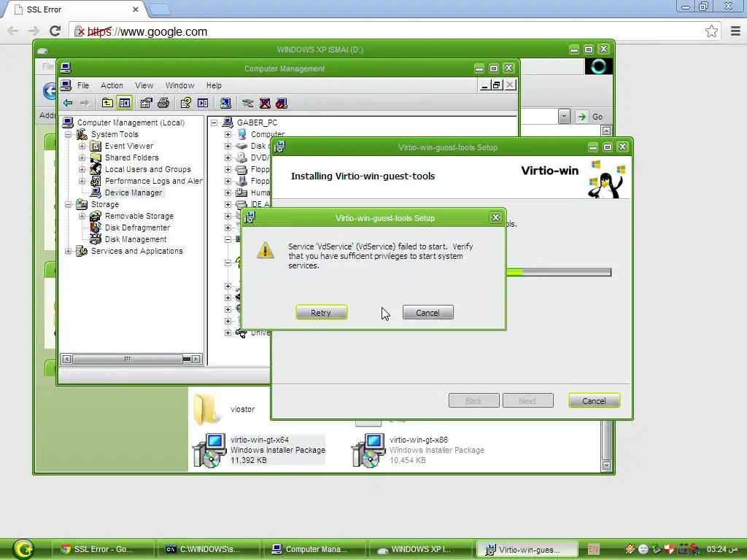Screen dimensions: 747x560
Task: Expand the Human Interface Devices category
Action: [228, 192]
